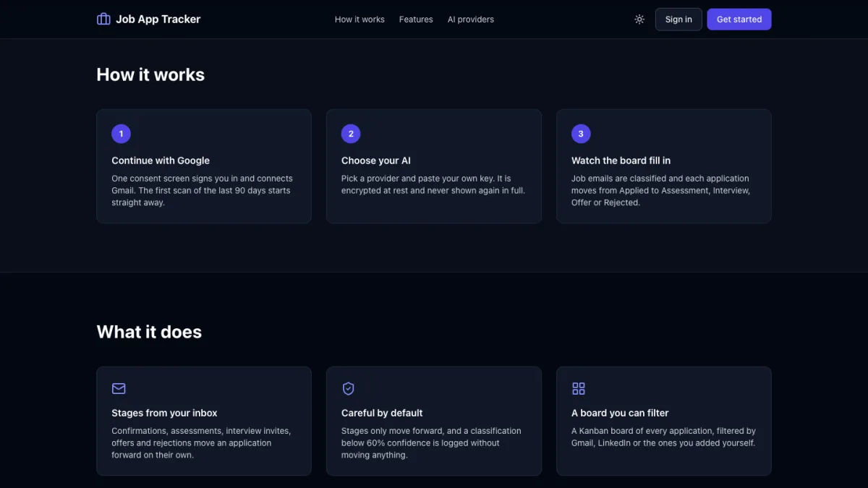868x488 pixels.
Task: Open the AI providers nav link
Action: (x=471, y=20)
